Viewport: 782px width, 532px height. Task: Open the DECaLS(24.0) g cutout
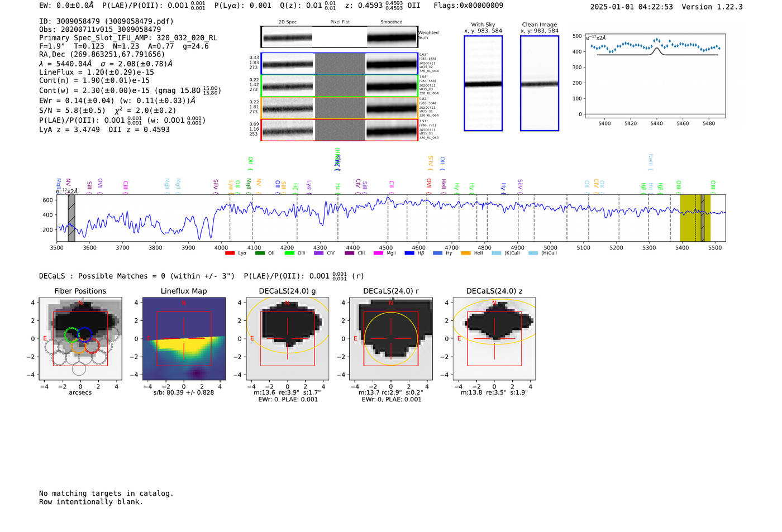click(288, 339)
